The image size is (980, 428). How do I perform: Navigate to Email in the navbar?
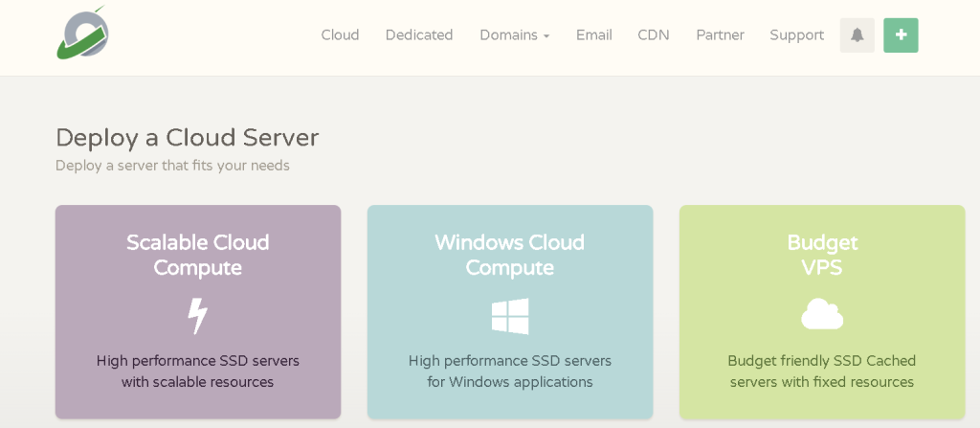[x=593, y=35]
